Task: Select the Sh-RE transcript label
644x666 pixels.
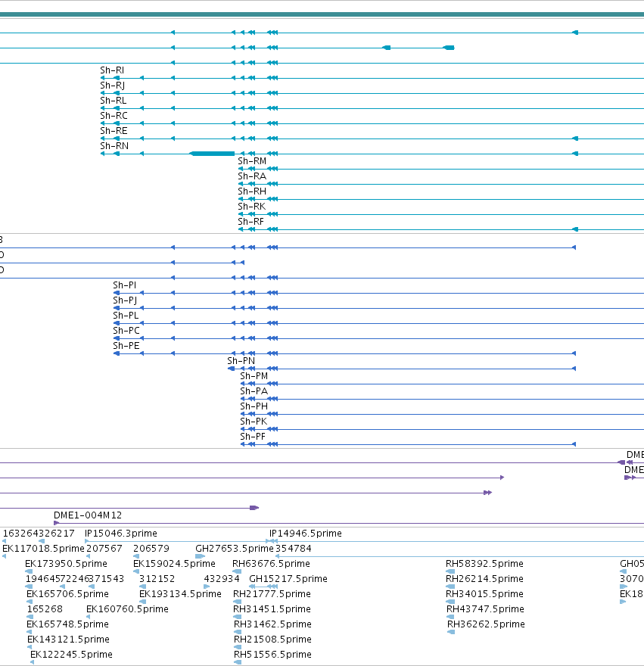Action: click(x=114, y=131)
